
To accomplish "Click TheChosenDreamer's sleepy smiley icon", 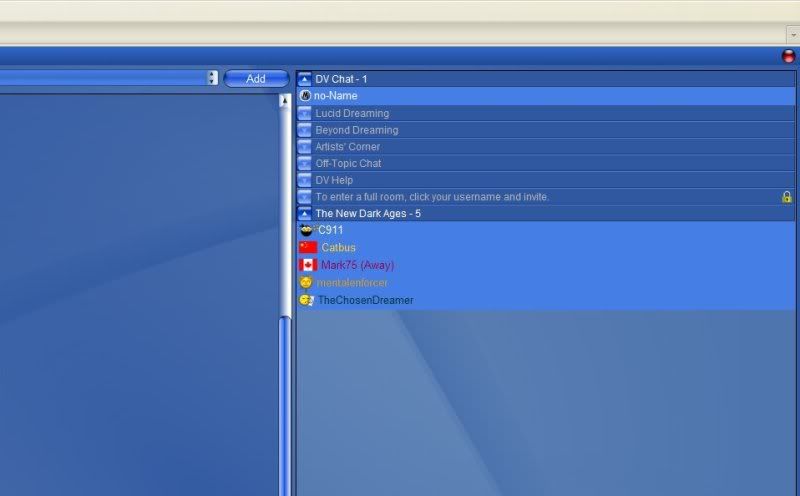I will (306, 300).
